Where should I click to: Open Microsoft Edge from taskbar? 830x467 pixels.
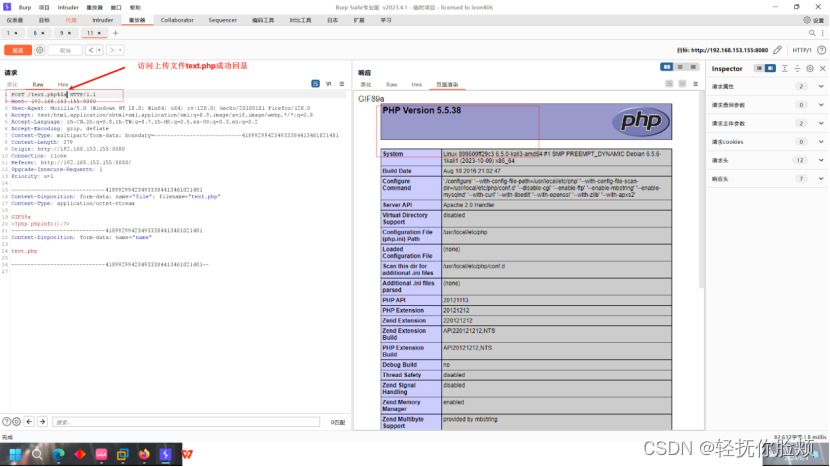point(58,454)
